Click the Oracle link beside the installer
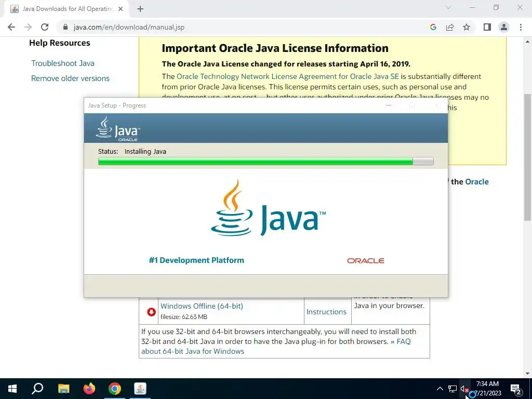The width and height of the screenshot is (532, 399). click(x=477, y=182)
